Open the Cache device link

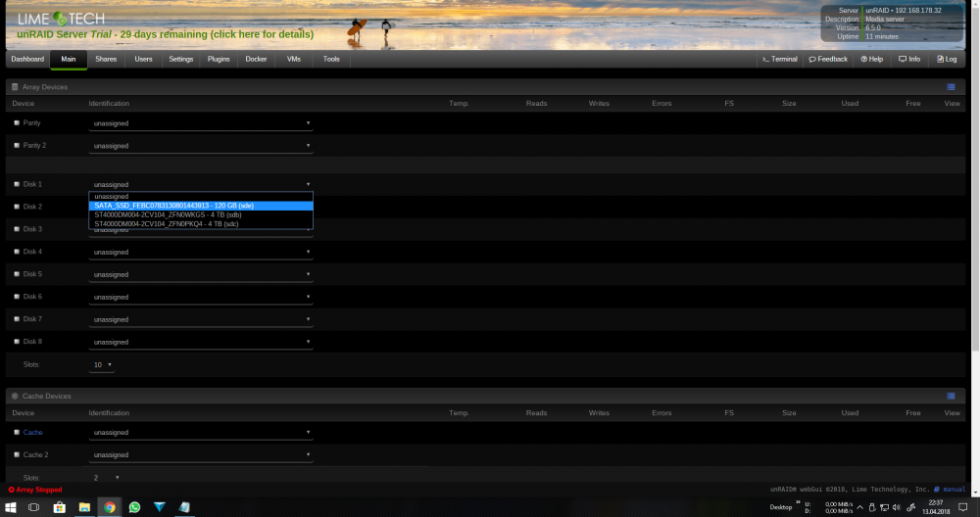tap(32, 432)
